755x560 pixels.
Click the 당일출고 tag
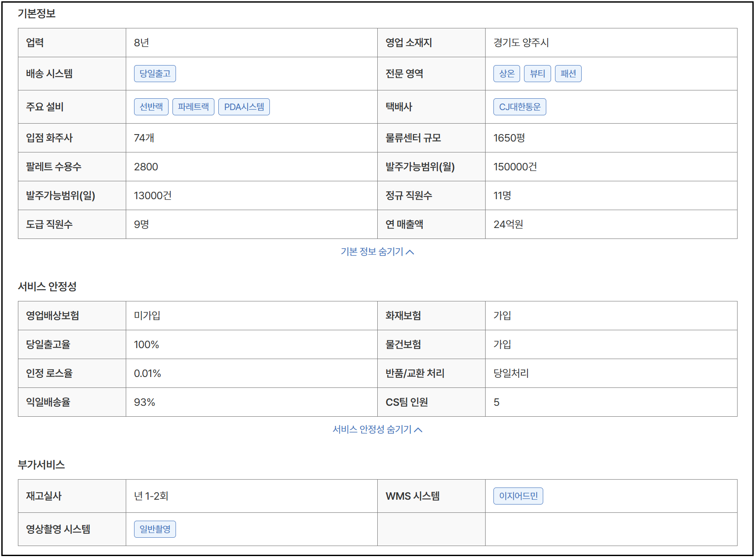pos(155,73)
